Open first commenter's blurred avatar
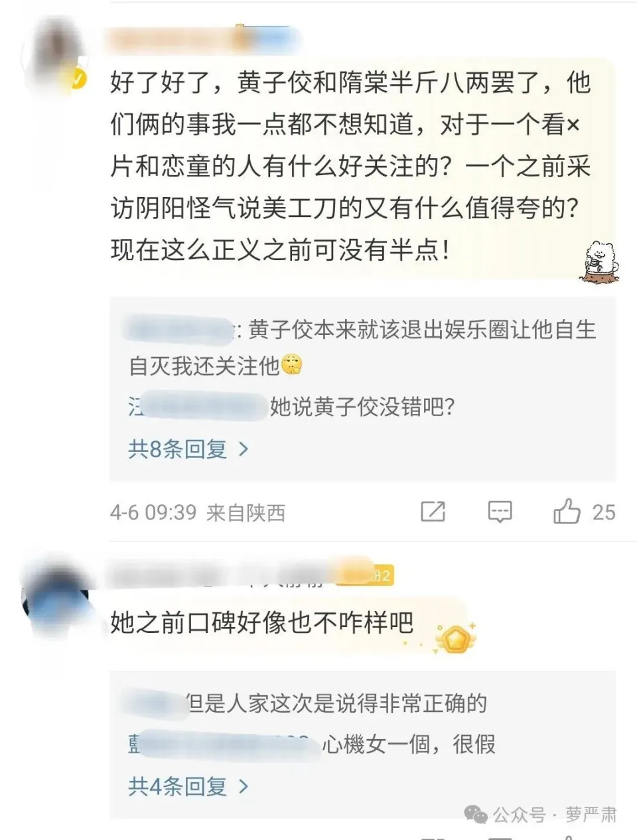Image resolution: width=637 pixels, height=840 pixels. pyautogui.click(x=53, y=56)
